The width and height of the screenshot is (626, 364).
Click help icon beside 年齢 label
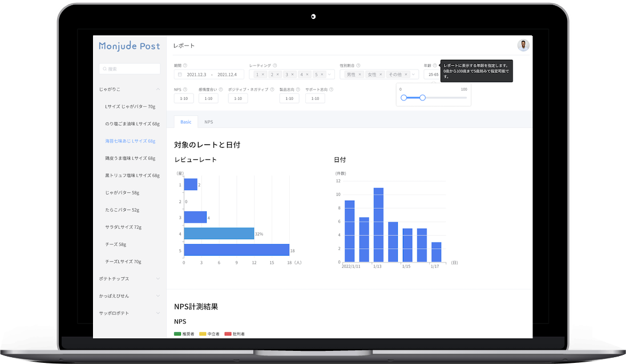tap(434, 66)
